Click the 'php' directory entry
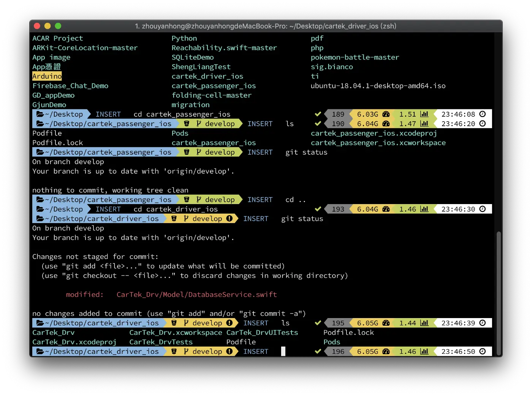The height and width of the screenshot is (396, 532). (317, 48)
